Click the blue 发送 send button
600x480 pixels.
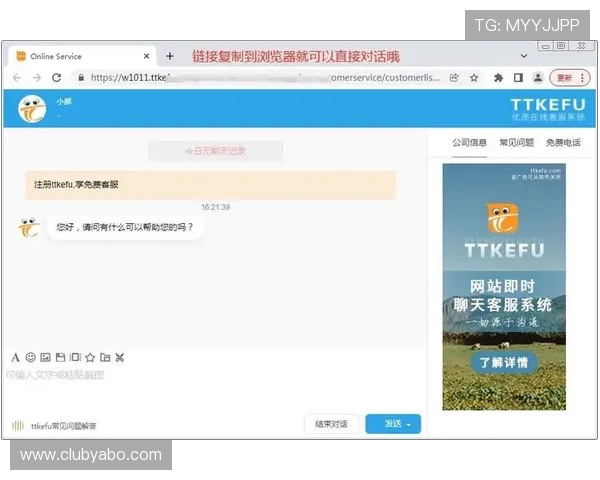click(x=393, y=424)
